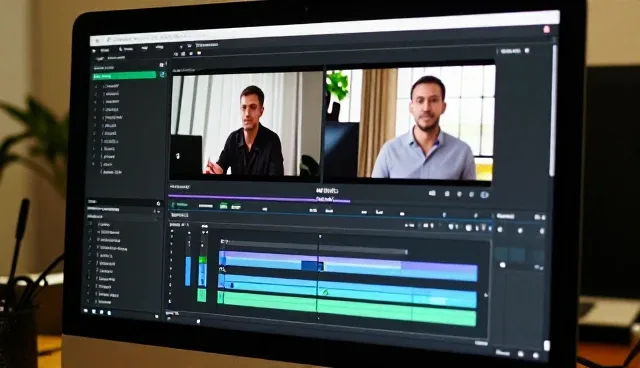Viewport: 640px width, 368px height.
Task: Click the leftmost white icon in the preview control row
Action: (x=432, y=193)
